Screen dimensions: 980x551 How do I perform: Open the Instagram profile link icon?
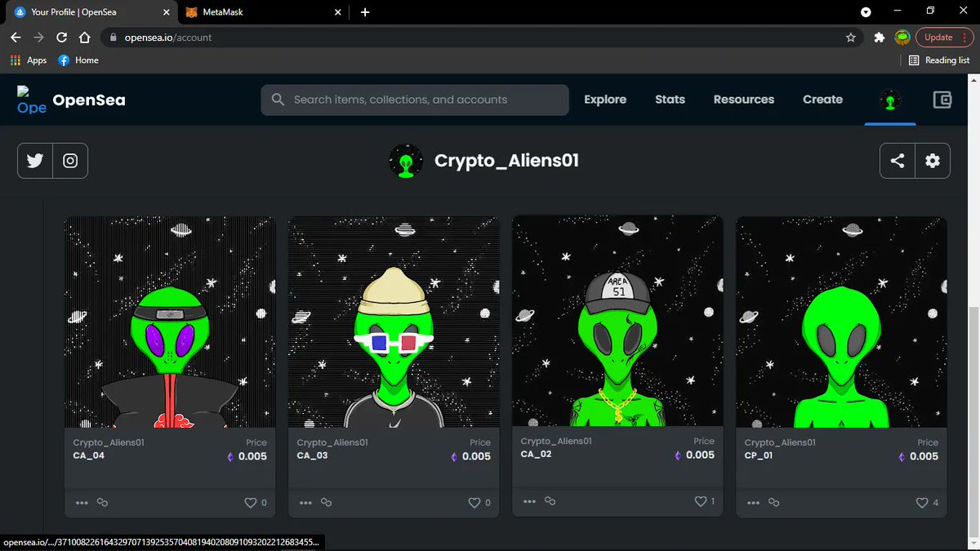click(x=70, y=161)
